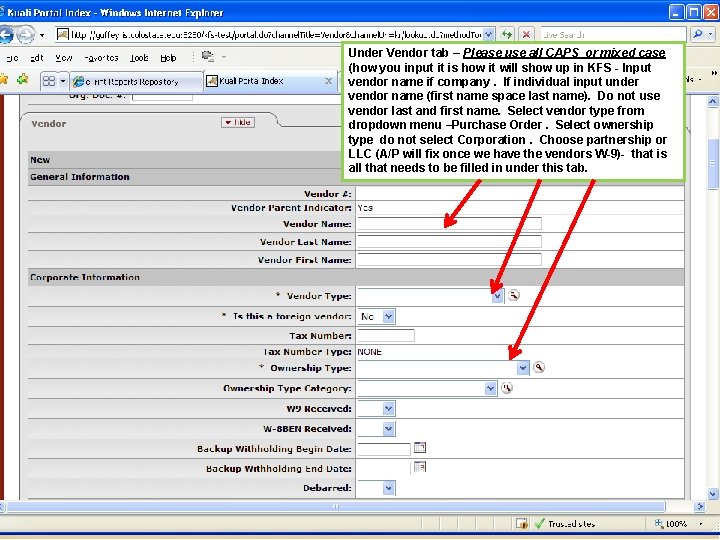This screenshot has height=540, width=720.
Task: Close the Kuali Portal Index tab
Action: coord(328,81)
